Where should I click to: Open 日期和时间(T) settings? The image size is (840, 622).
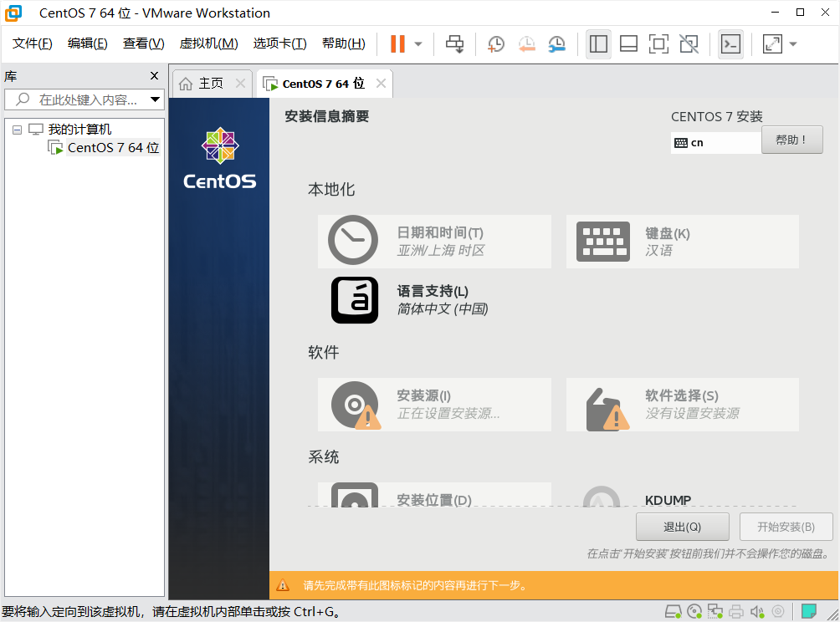tap(434, 242)
